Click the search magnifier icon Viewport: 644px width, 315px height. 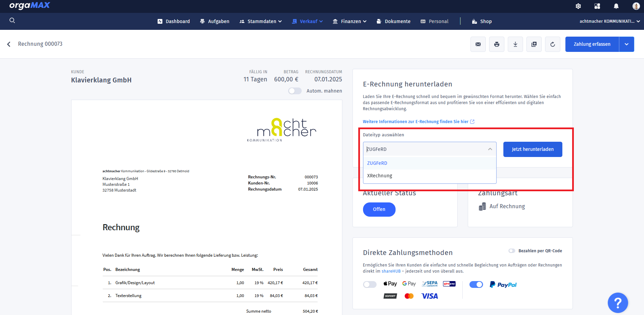pyautogui.click(x=12, y=21)
